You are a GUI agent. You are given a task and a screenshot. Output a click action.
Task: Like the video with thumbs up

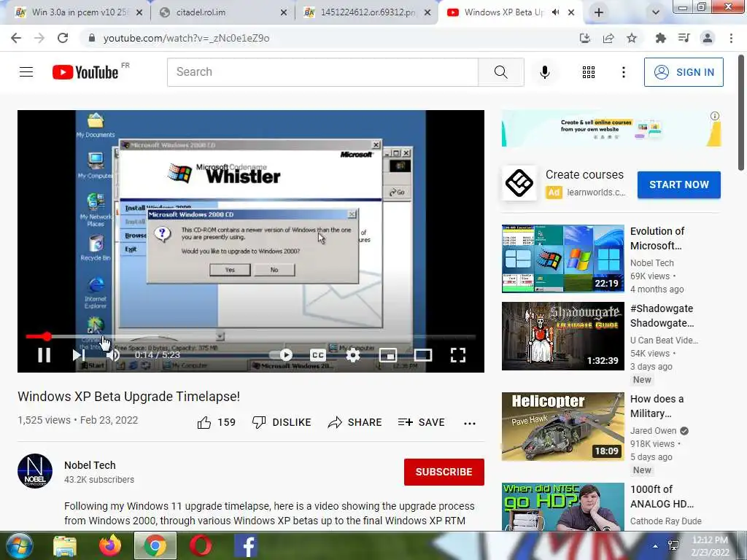[216, 422]
